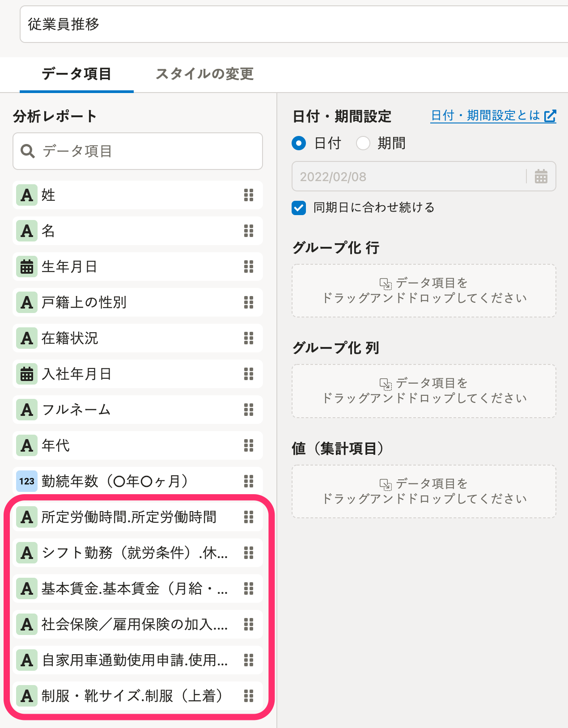Click the drag handle for 生年月日 item
This screenshot has width=568, height=728.
click(249, 267)
